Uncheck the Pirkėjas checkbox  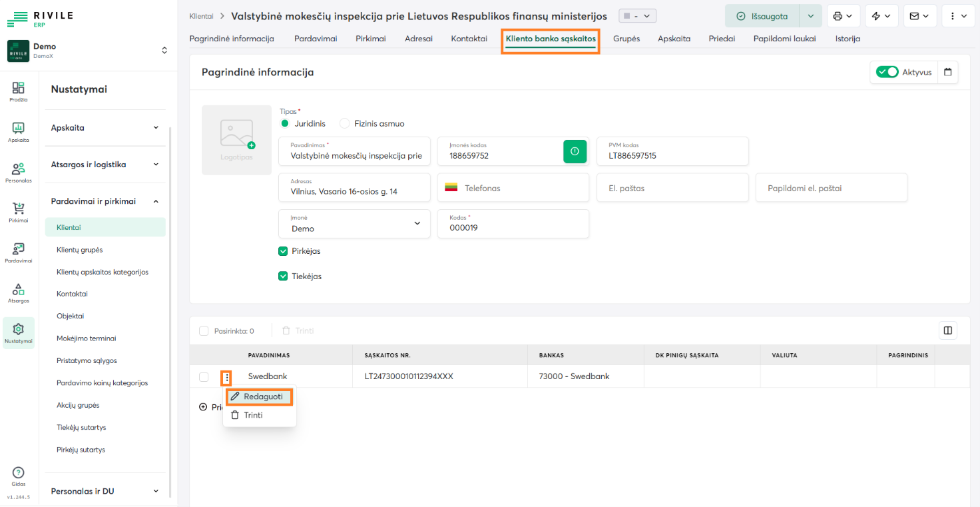point(283,251)
